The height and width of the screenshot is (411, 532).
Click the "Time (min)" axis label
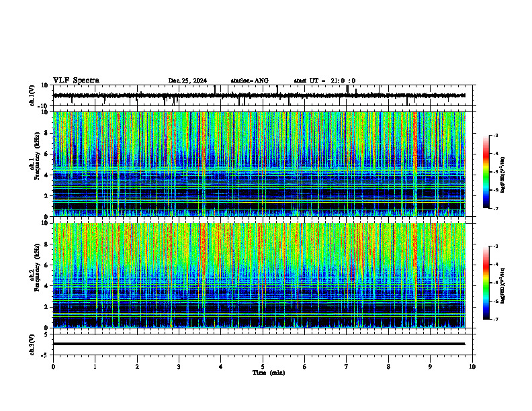[269, 373]
